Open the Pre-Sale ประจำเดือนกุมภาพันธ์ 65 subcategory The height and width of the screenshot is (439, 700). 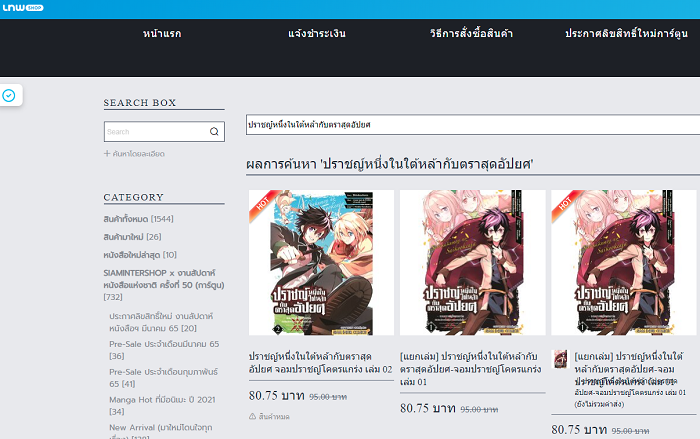coord(163,377)
